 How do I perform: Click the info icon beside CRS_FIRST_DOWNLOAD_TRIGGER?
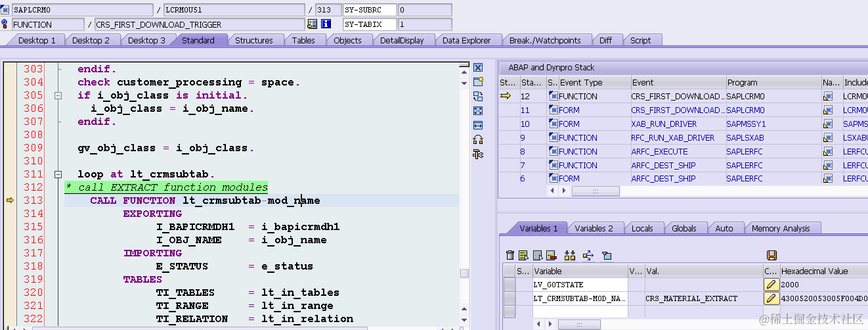pyautogui.click(x=326, y=24)
